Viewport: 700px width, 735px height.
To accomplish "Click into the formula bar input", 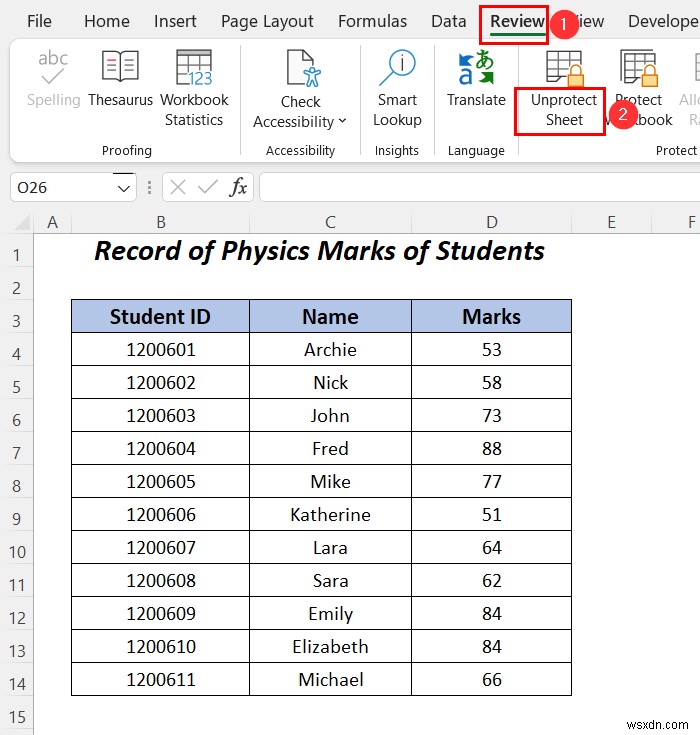I will 479,188.
